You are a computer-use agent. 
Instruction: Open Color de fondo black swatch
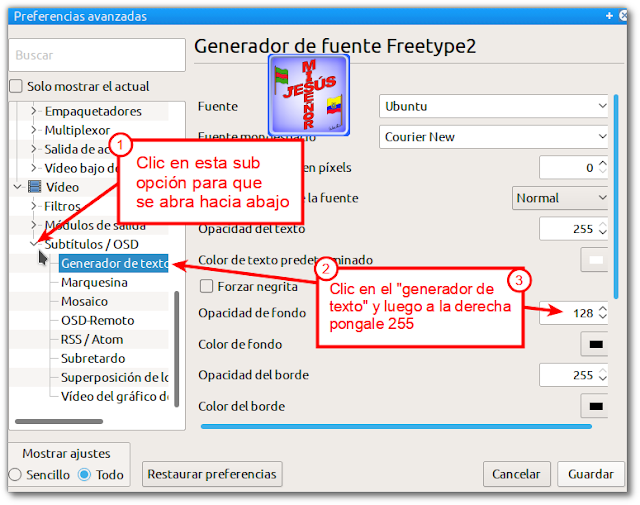click(x=596, y=344)
